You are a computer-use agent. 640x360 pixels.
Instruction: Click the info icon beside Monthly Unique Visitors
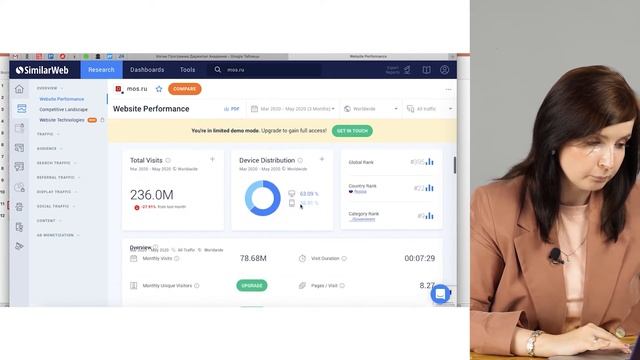(197, 286)
